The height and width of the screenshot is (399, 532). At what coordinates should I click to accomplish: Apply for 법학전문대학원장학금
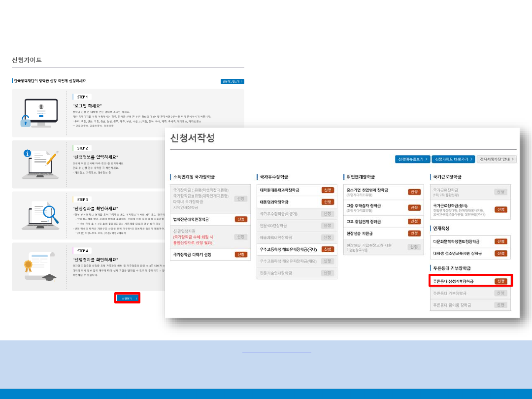click(x=241, y=219)
